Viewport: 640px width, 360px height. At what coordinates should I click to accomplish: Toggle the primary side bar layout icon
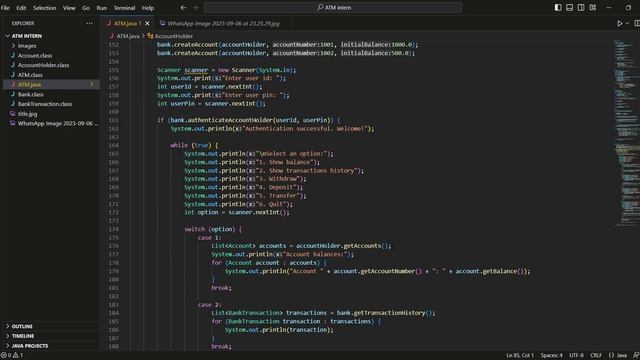558,7
